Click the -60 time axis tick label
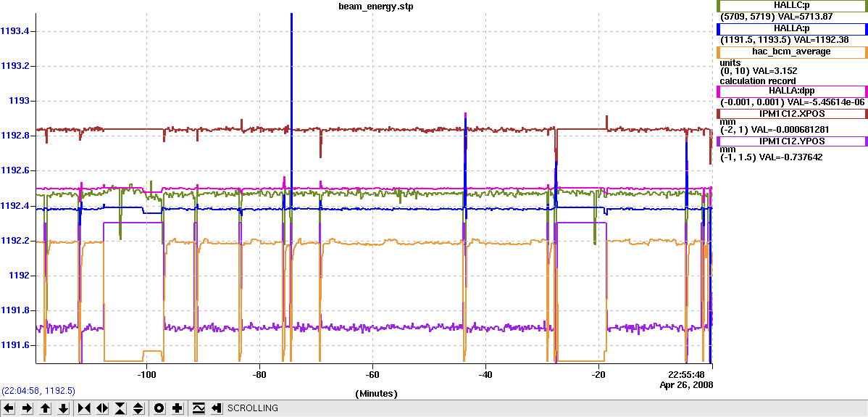This screenshot has height=417, width=868. pyautogui.click(x=372, y=373)
